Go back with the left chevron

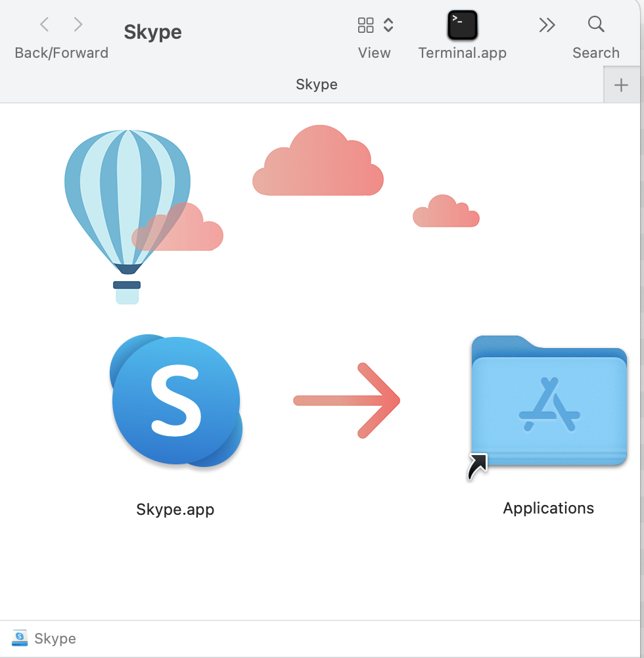(45, 24)
